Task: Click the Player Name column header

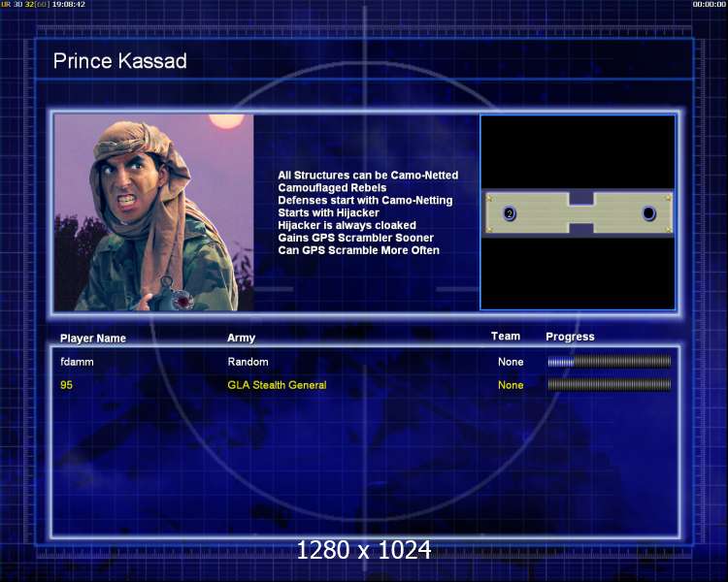Action: [93, 339]
